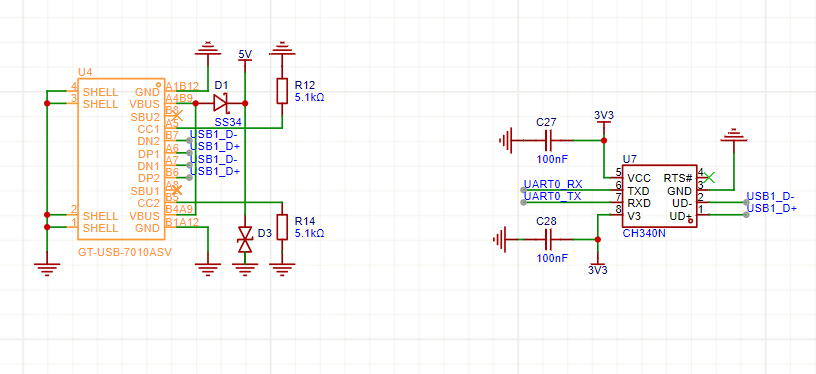Image resolution: width=816 pixels, height=374 pixels.
Task: Click the UART0_TX net label
Action: click(x=553, y=196)
